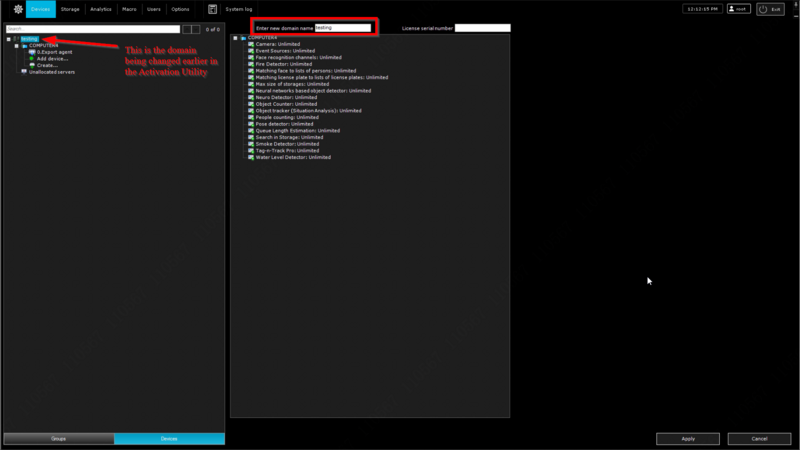Click the Unallocated servers icon
800x450 pixels.
coord(24,72)
